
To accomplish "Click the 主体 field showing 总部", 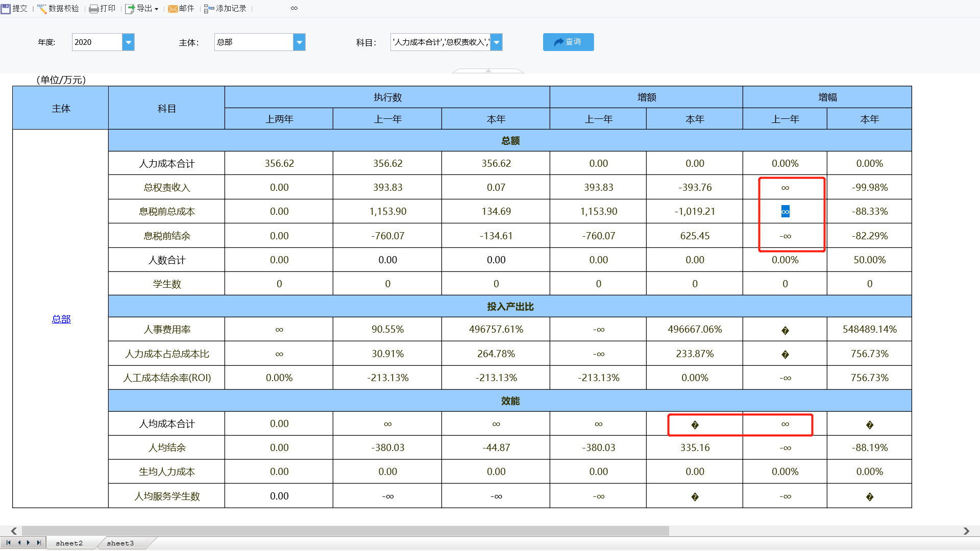I will click(x=254, y=42).
